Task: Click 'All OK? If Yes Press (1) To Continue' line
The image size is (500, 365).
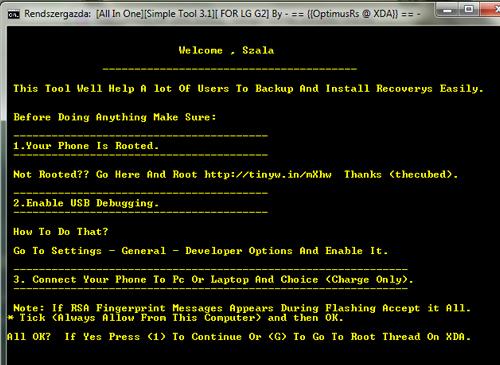Action: click(239, 337)
